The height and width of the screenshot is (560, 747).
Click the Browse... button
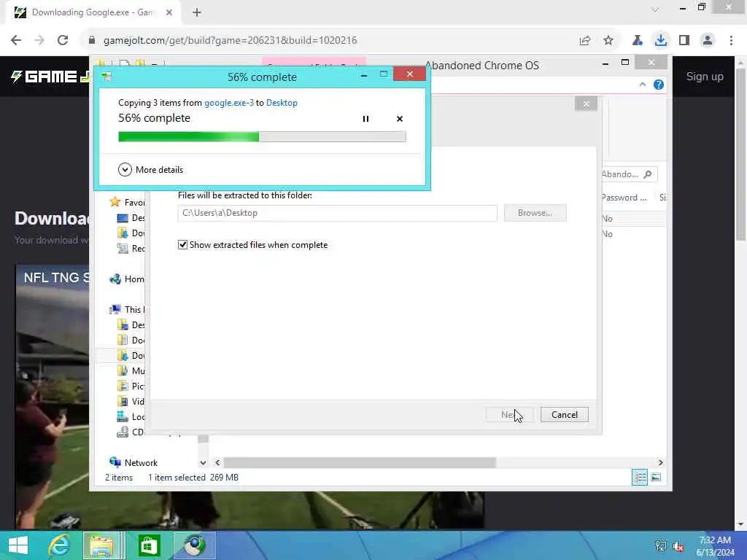click(x=535, y=213)
